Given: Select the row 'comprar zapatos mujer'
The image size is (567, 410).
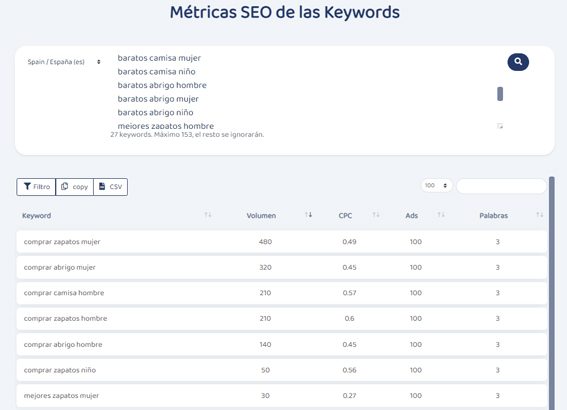Looking at the screenshot, I should pos(281,242).
